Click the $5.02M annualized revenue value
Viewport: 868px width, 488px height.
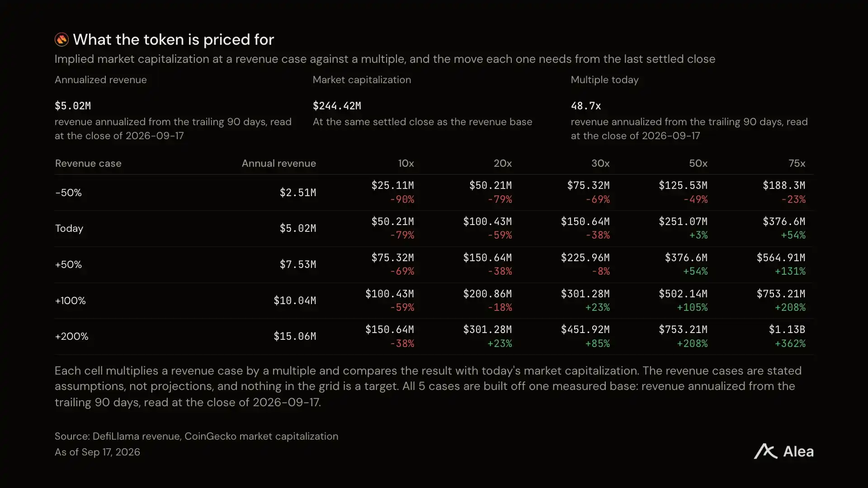pyautogui.click(x=73, y=106)
